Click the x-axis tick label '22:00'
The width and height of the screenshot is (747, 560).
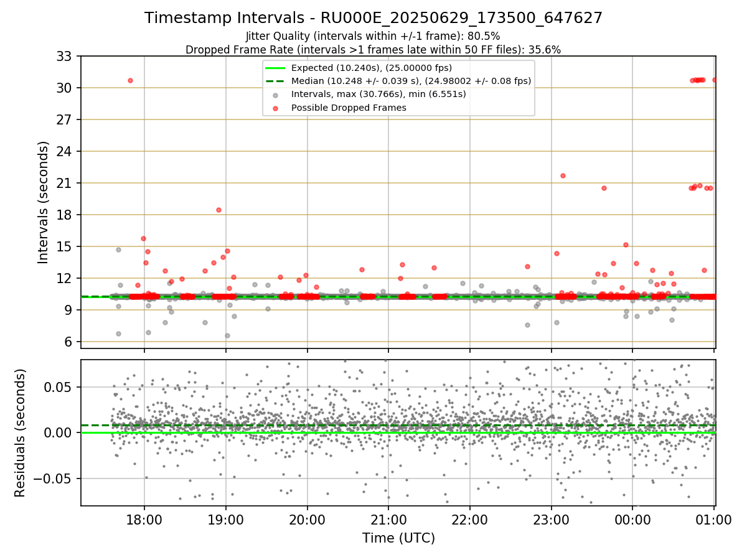[x=470, y=519]
